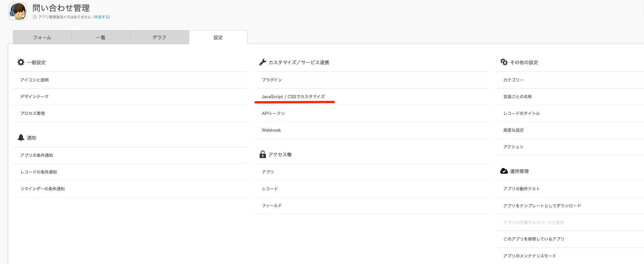Open レコードの条件通知 settings
Viewport: 644px width, 264px height.
[x=39, y=172]
